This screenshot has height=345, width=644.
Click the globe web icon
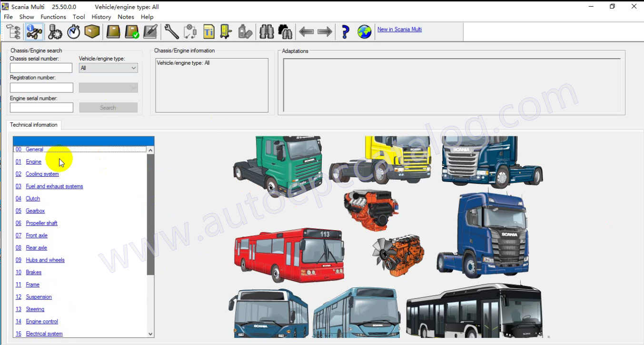(364, 32)
